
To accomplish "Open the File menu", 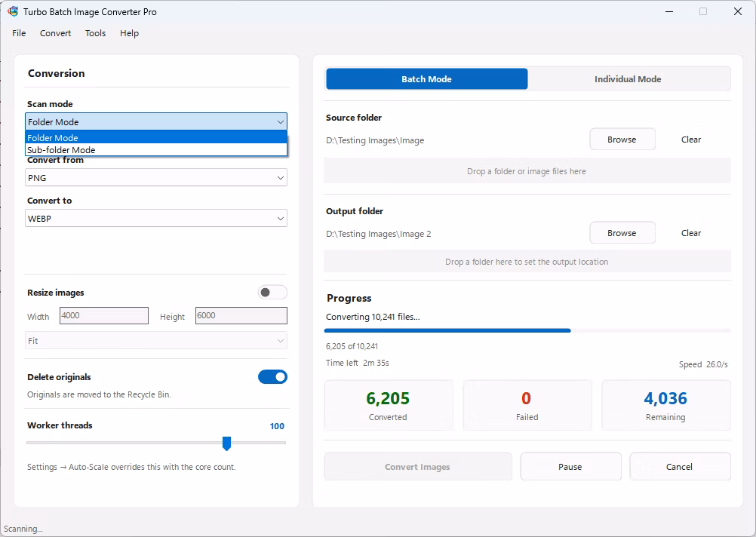I will pyautogui.click(x=19, y=33).
